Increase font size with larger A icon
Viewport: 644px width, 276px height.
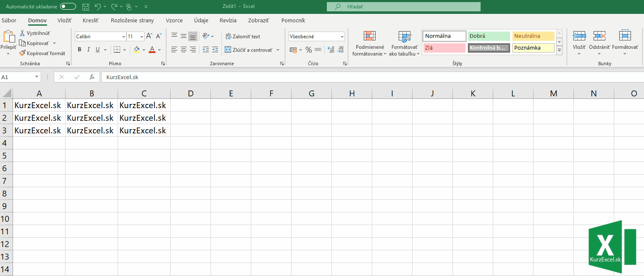(x=149, y=37)
